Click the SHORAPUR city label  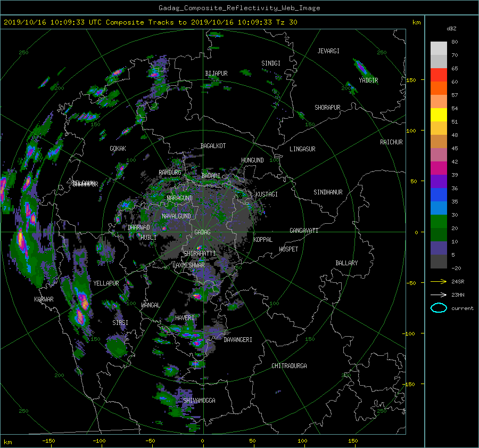[x=327, y=108]
